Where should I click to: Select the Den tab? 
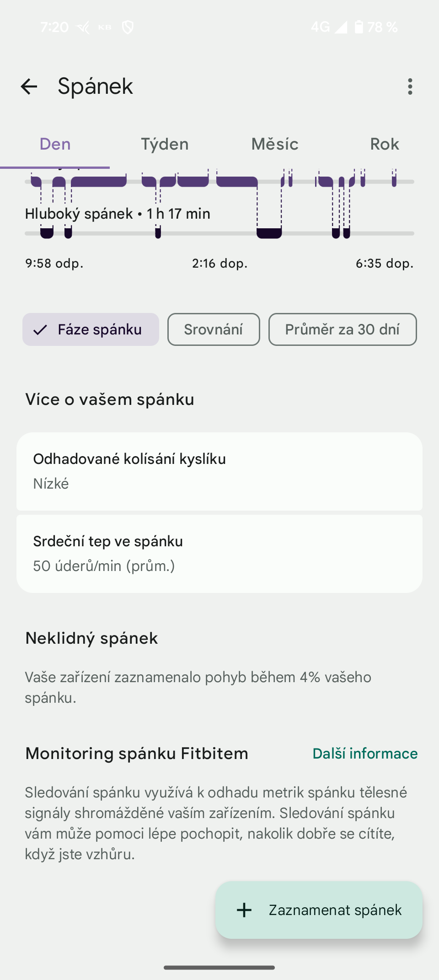click(55, 144)
